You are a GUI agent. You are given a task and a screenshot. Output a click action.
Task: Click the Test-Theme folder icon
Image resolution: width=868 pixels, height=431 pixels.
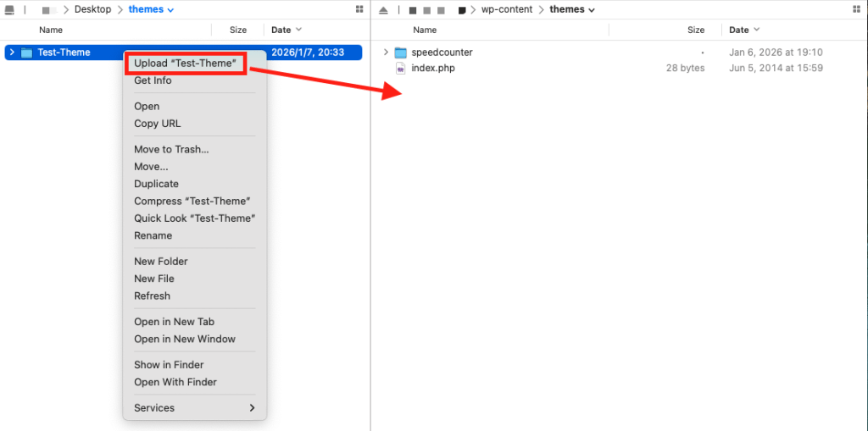pyautogui.click(x=26, y=52)
